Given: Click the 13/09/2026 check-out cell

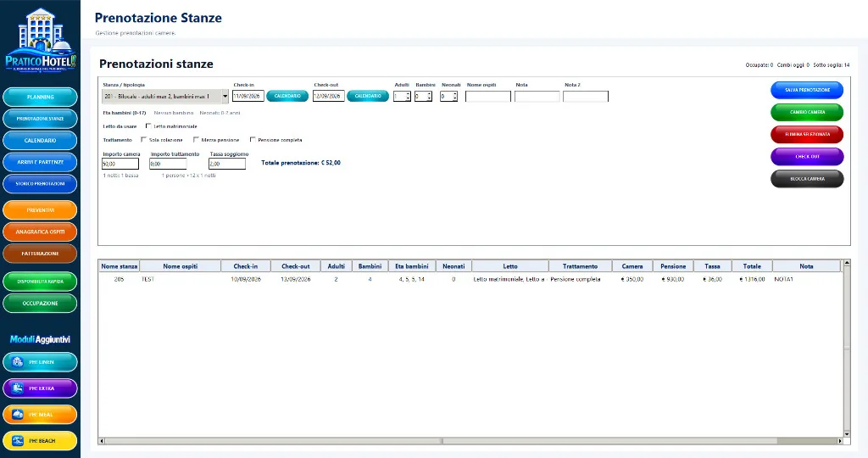Looking at the screenshot, I should tap(296, 279).
